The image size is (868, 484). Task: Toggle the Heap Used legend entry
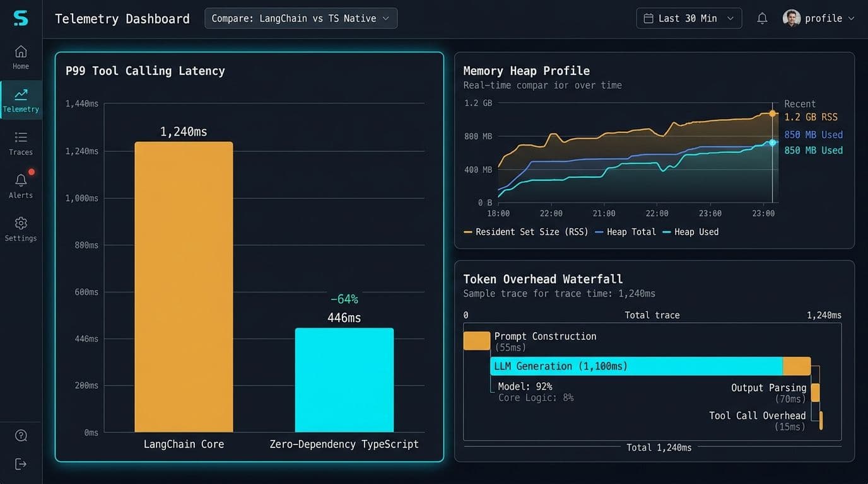[x=690, y=232]
